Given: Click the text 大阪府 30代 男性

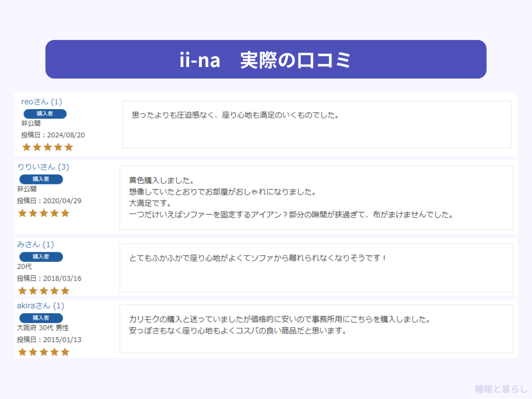Looking at the screenshot, I should pyautogui.click(x=43, y=328).
